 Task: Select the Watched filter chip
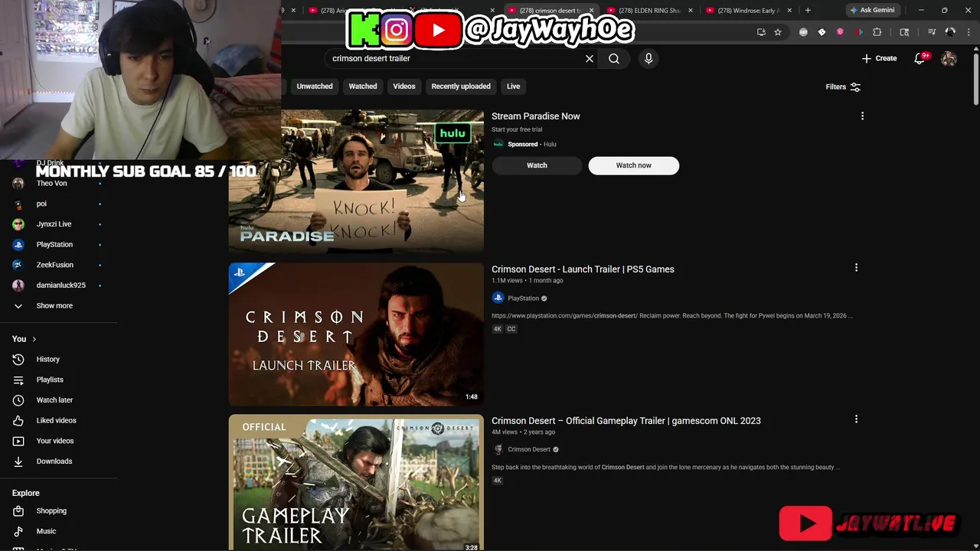coord(363,86)
